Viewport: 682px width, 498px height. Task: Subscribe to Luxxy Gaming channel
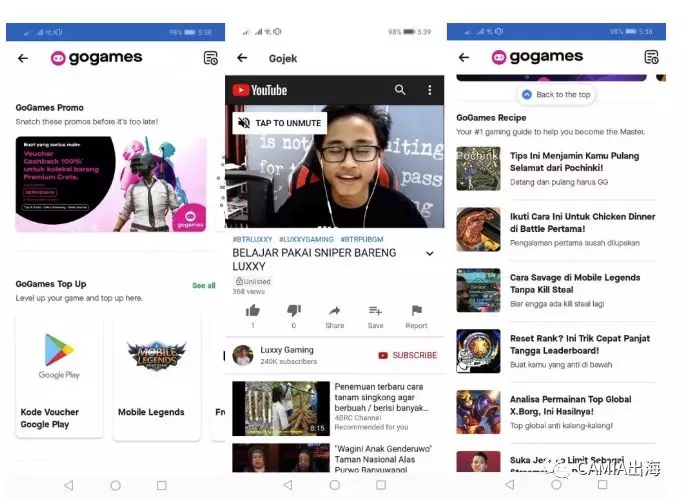(x=408, y=355)
